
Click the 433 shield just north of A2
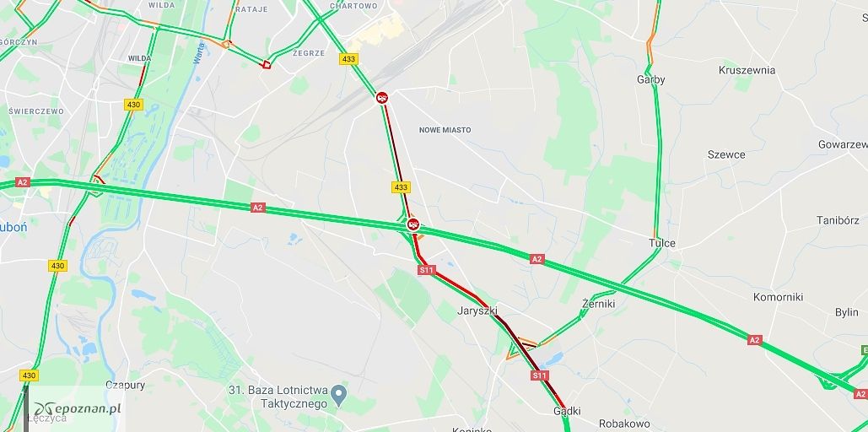[x=401, y=187]
